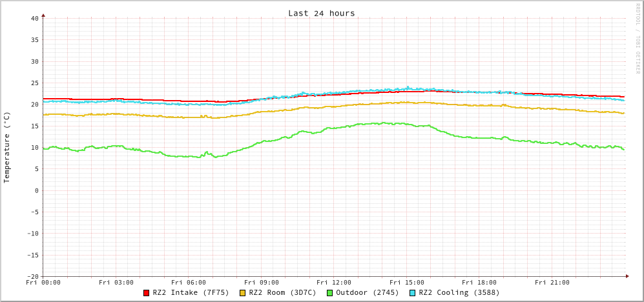The image size is (644, 302).
Task: Click the "Fri 12:00" x-axis time label
Action: point(334,282)
